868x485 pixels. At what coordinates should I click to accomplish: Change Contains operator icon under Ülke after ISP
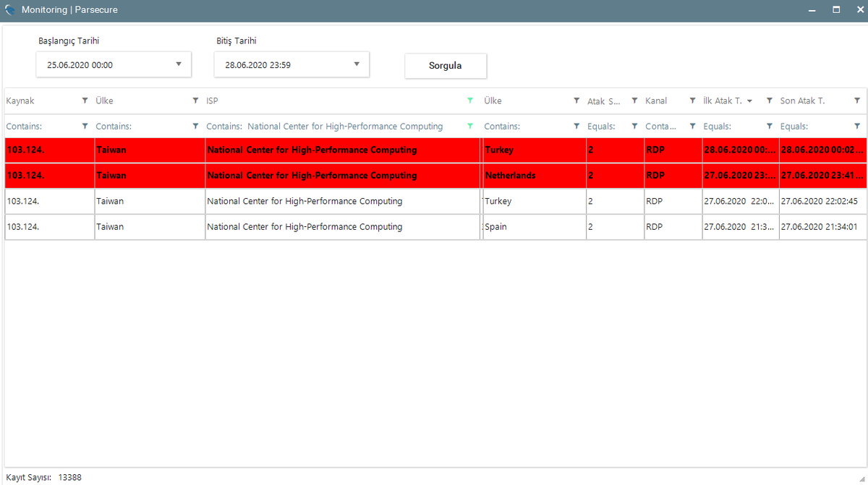pyautogui.click(x=576, y=126)
